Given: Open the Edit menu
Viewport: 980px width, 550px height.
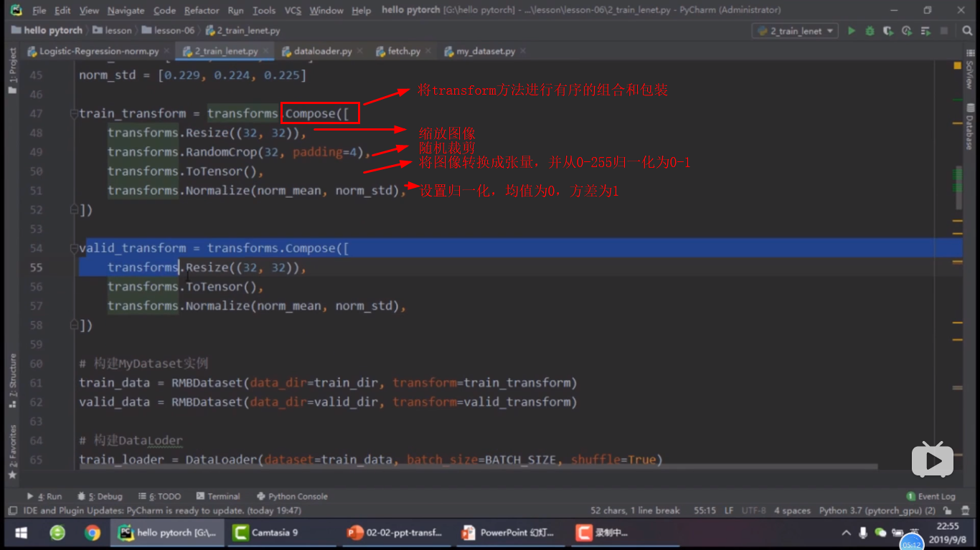Looking at the screenshot, I should pyautogui.click(x=62, y=11).
